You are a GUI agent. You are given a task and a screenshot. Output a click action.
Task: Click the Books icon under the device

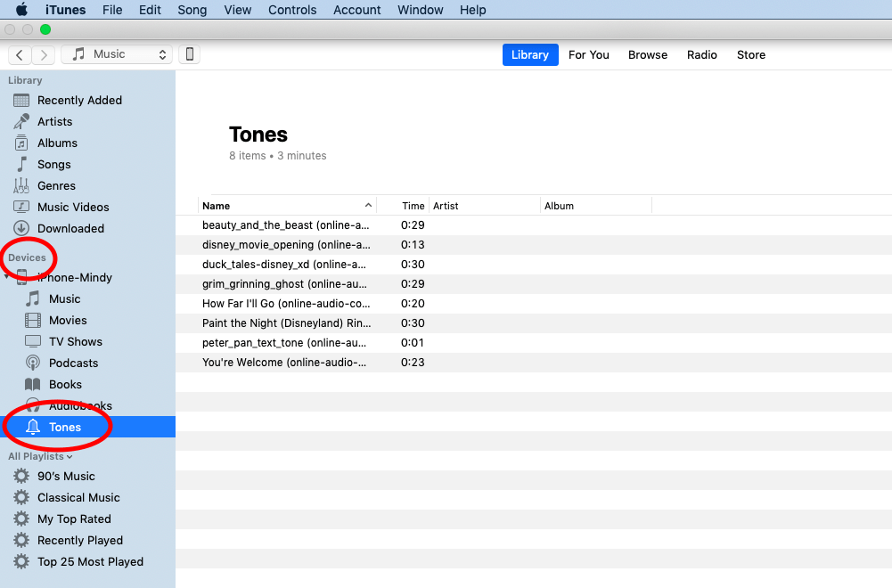(33, 384)
